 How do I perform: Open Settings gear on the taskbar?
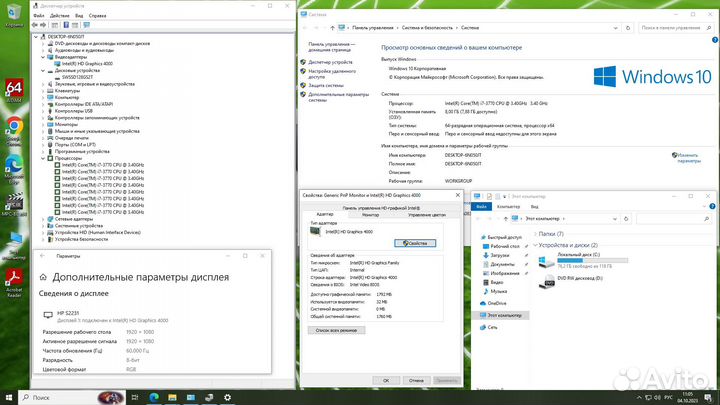pyautogui.click(x=227, y=397)
